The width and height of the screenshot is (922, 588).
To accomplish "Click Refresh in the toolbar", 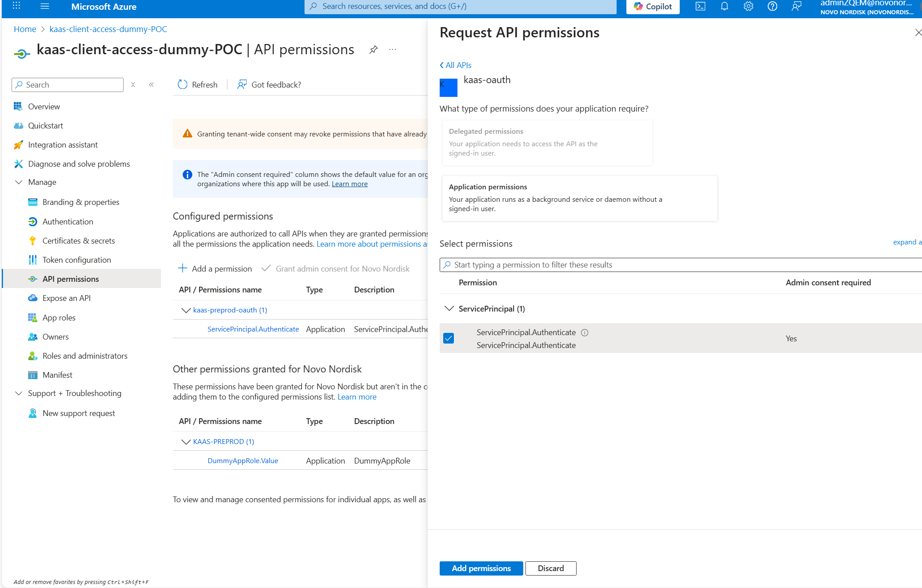I will [198, 84].
